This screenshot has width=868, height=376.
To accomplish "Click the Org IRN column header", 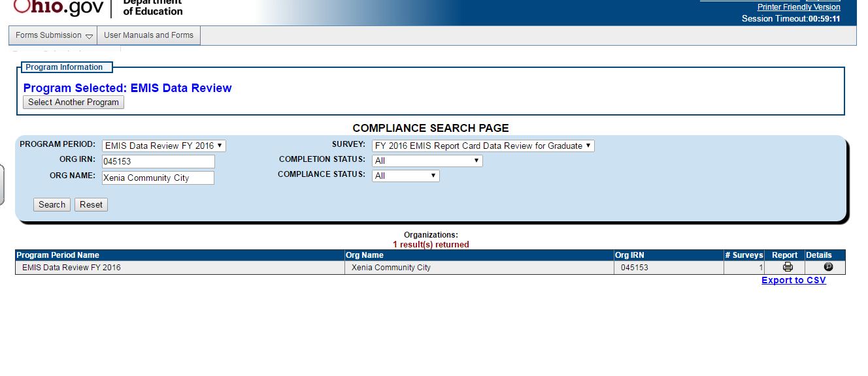I will coord(629,255).
